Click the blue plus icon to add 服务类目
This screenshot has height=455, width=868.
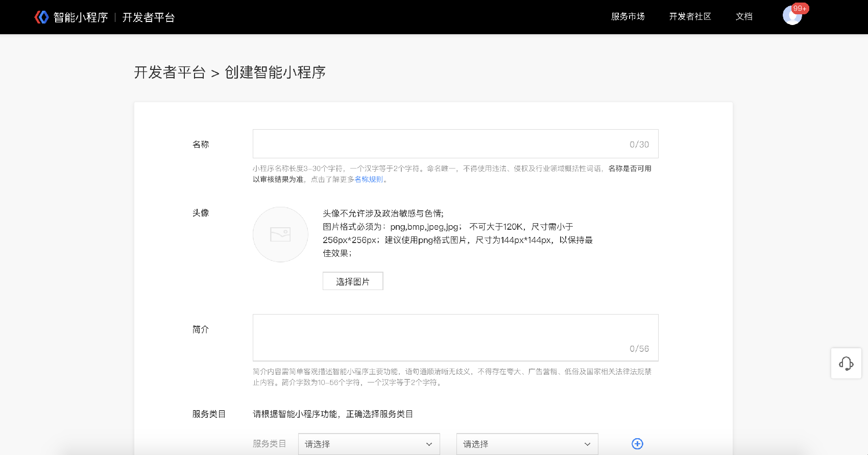tap(637, 444)
